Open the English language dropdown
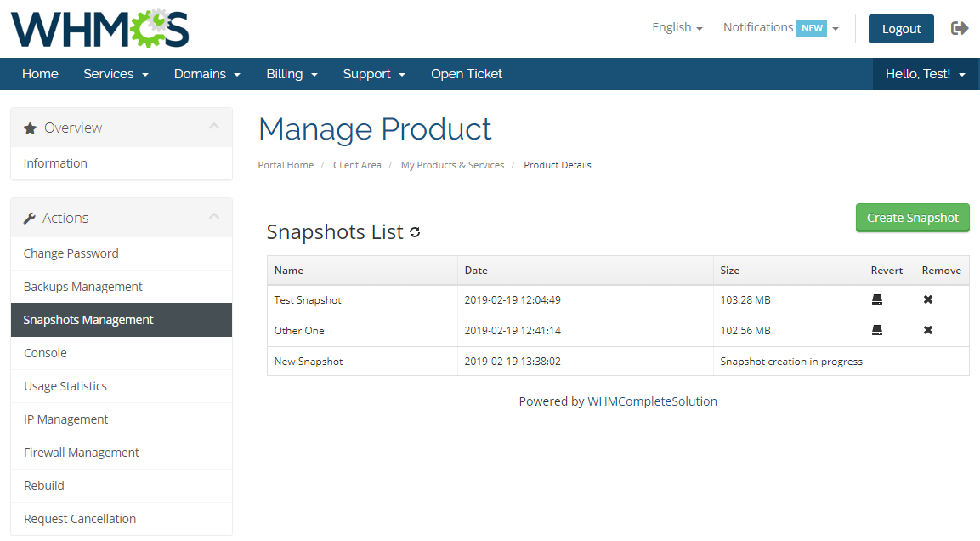980x541 pixels. 677,27
